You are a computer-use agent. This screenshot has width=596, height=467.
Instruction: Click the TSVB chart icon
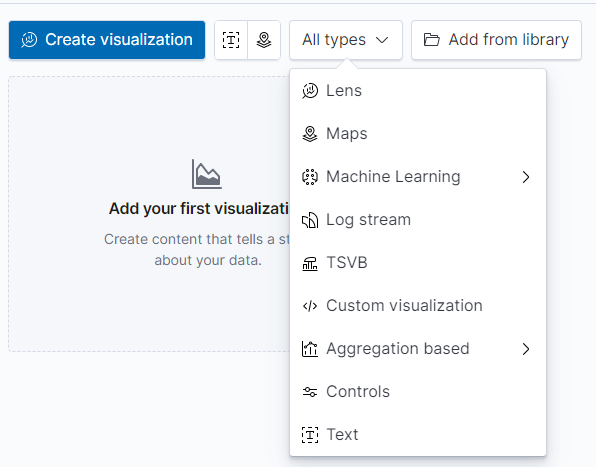point(310,263)
